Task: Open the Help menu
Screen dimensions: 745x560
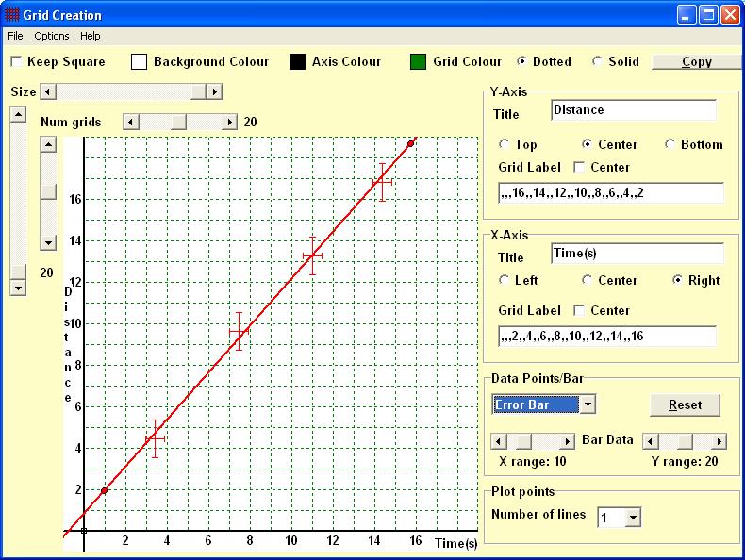Action: [x=91, y=36]
